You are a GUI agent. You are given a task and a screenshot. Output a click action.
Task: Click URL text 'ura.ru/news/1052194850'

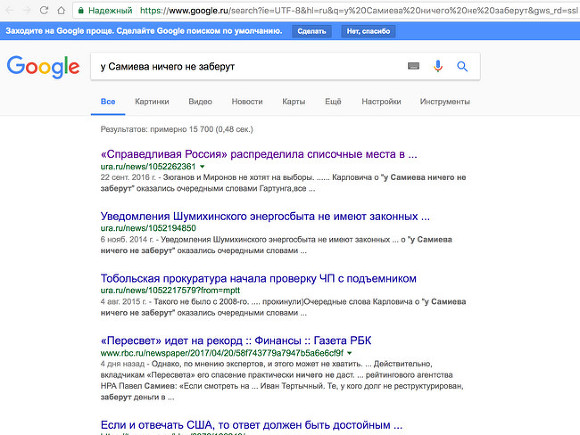pyautogui.click(x=148, y=228)
